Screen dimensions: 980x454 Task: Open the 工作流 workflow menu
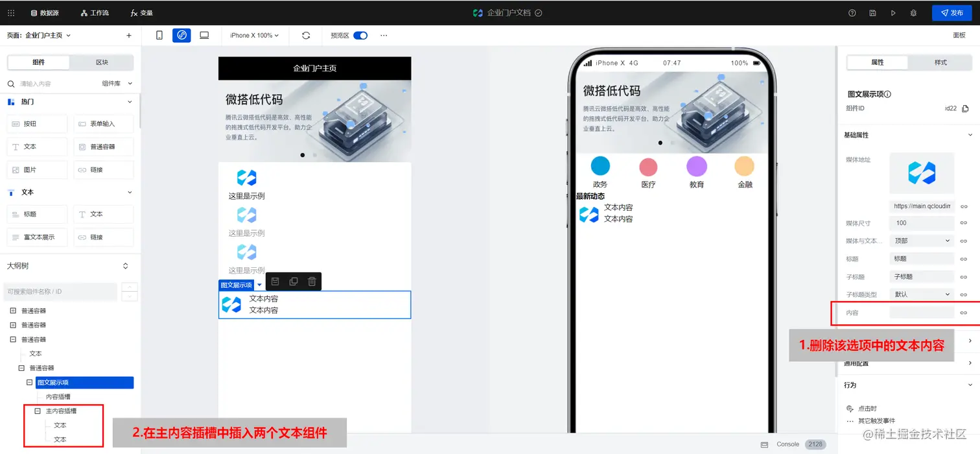point(95,13)
